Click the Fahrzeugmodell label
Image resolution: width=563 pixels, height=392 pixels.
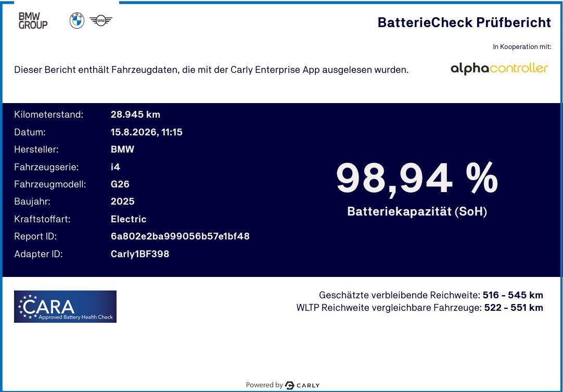(x=50, y=184)
